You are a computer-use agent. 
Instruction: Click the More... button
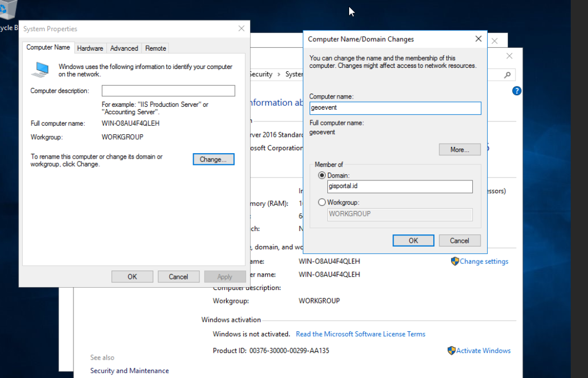(460, 150)
